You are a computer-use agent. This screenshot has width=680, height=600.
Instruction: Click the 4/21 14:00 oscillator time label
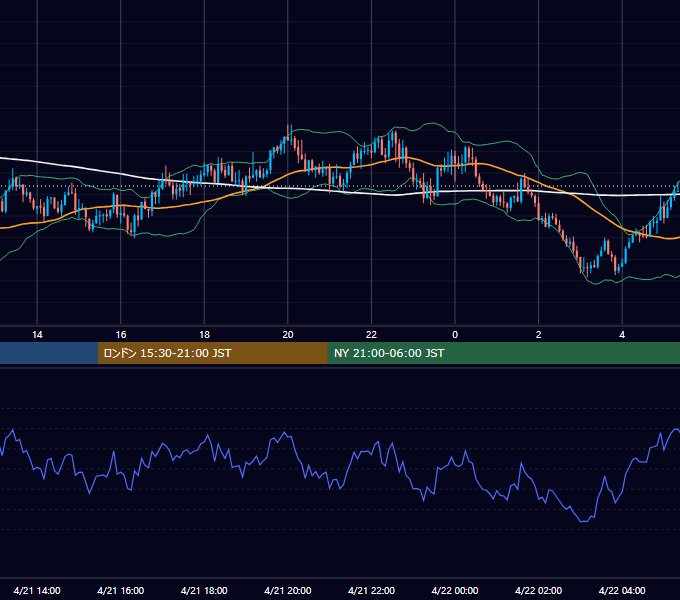tap(37, 590)
